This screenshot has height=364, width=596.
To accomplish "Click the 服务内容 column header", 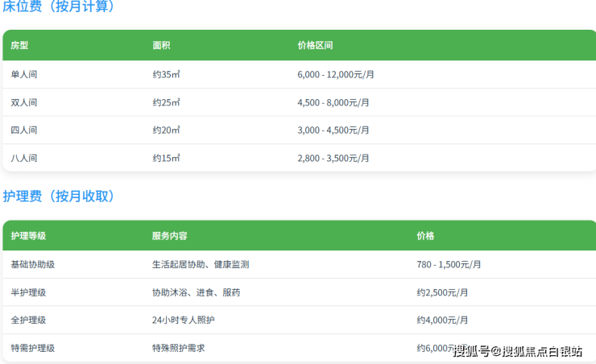I will point(169,236).
